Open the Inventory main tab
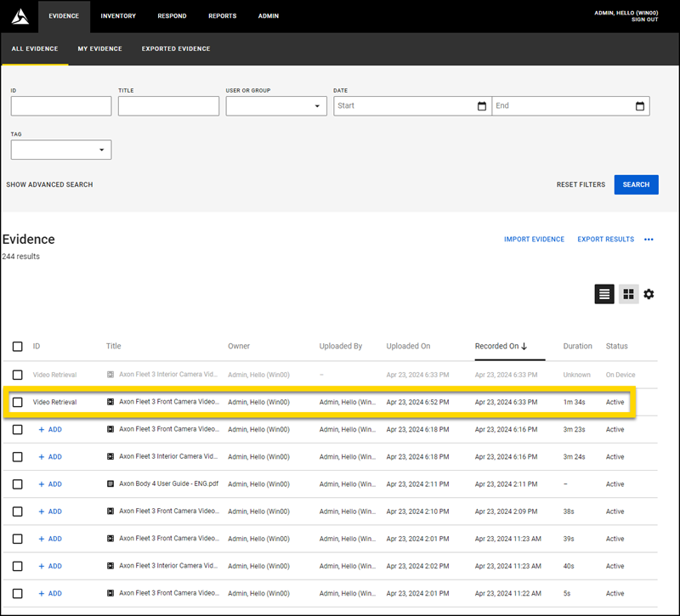The width and height of the screenshot is (680, 616). [x=118, y=16]
